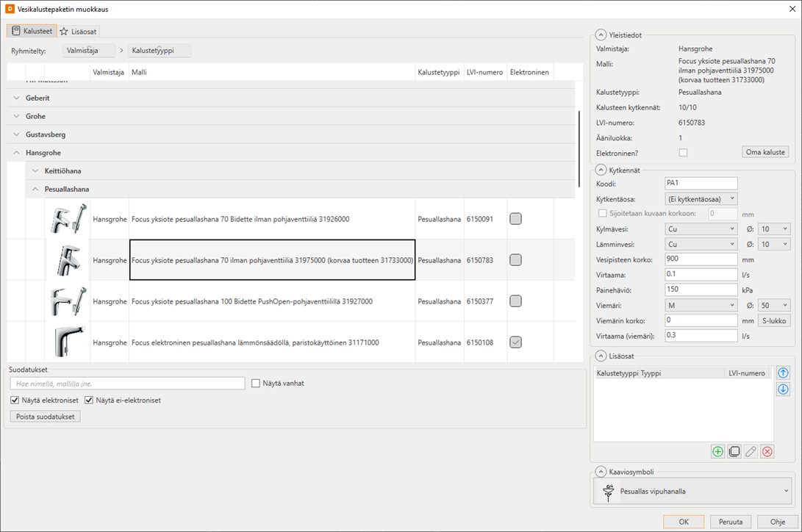This screenshot has height=532, width=802.
Task: Expand the Keittiöhana subgroup
Action: pos(35,170)
